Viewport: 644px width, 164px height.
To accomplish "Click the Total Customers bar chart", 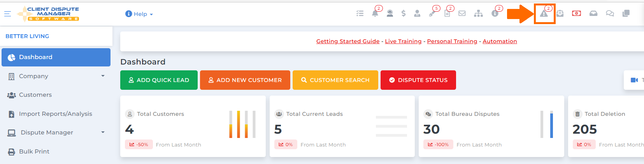I will pyautogui.click(x=242, y=124).
